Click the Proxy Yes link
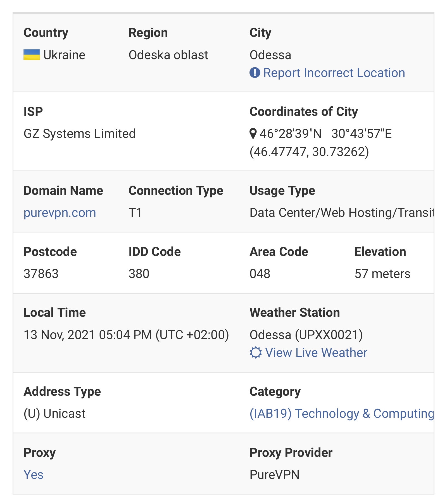447x504 pixels. point(34,475)
